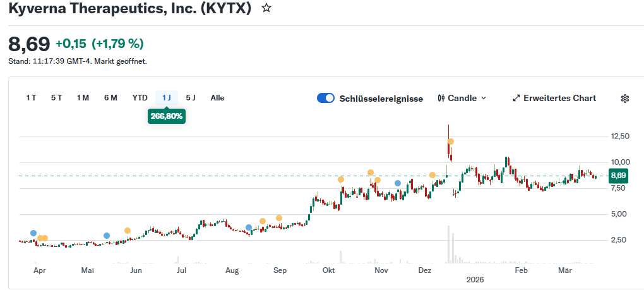The height and width of the screenshot is (290, 644).
Task: Click the 12,50 price axis label
Action: tap(619, 136)
